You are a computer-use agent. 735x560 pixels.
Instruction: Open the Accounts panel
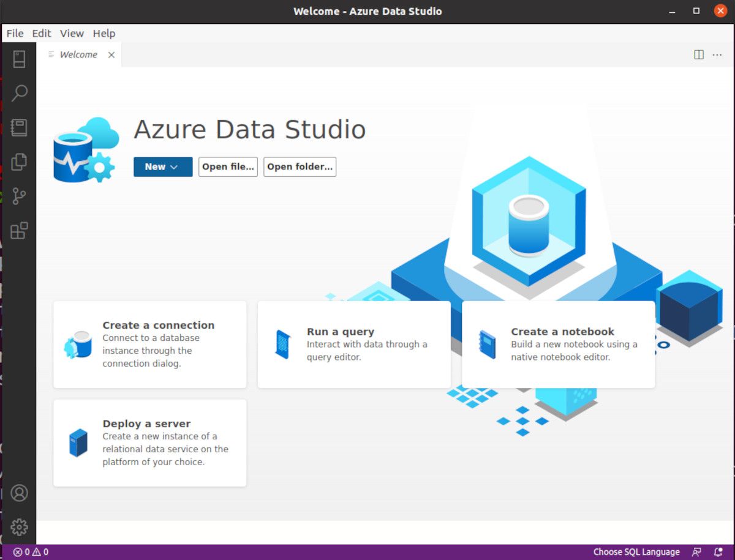(x=19, y=493)
